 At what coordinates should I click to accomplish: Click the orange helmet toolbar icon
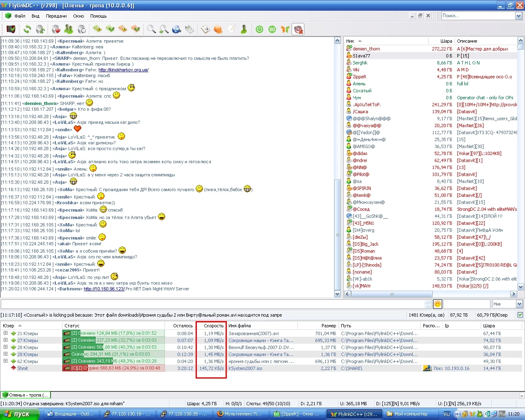pyautogui.click(x=218, y=29)
